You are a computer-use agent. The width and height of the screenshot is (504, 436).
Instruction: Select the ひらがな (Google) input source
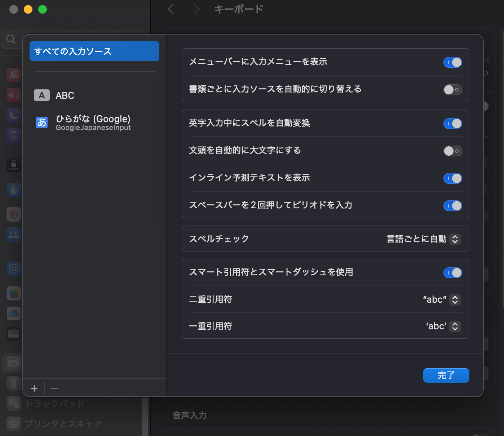(x=93, y=123)
